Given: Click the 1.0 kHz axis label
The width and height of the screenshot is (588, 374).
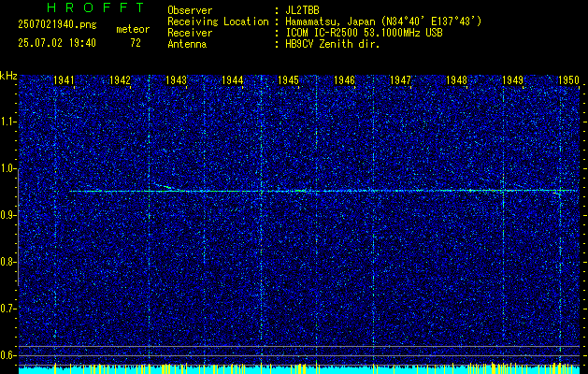Looking at the screenshot, I should coord(7,168).
